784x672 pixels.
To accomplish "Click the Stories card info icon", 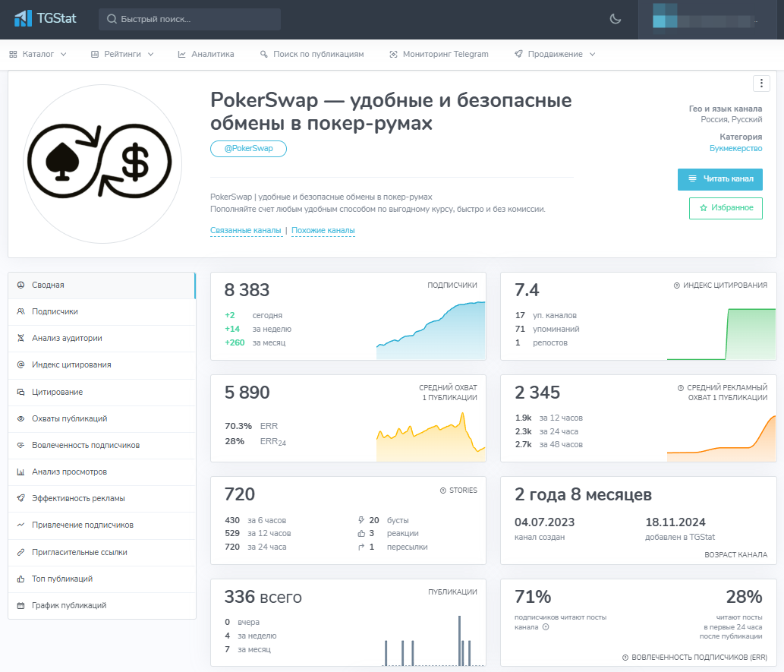I will pos(442,491).
